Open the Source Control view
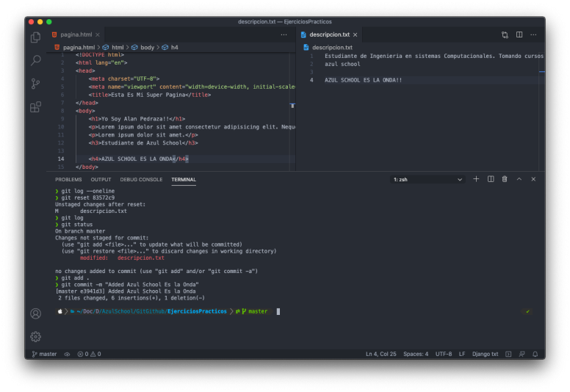The width and height of the screenshot is (570, 392). point(35,84)
